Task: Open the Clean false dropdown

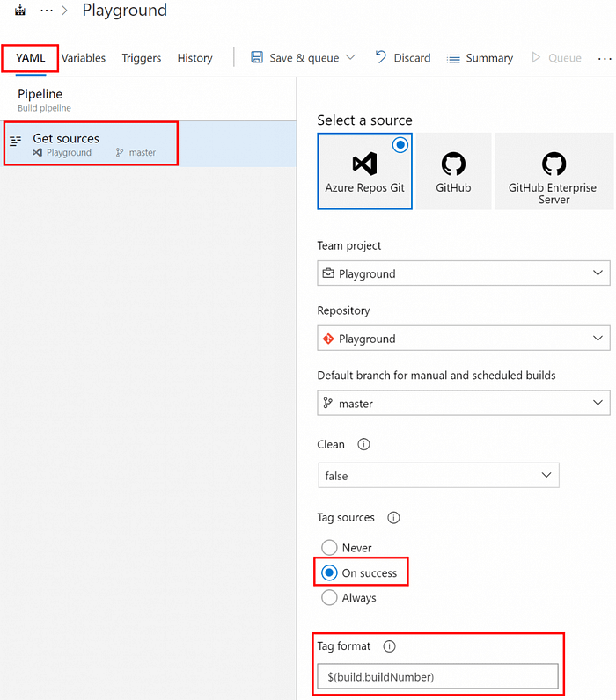Action: coord(438,476)
